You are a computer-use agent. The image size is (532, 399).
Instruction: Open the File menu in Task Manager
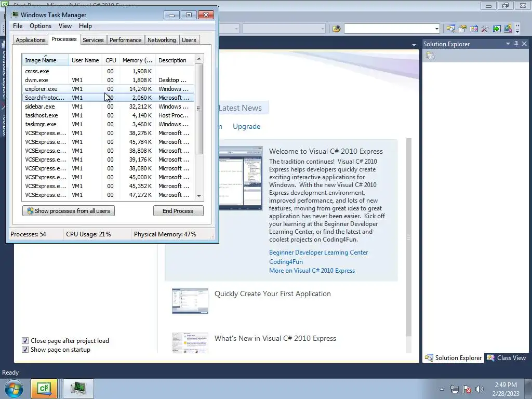coord(18,26)
